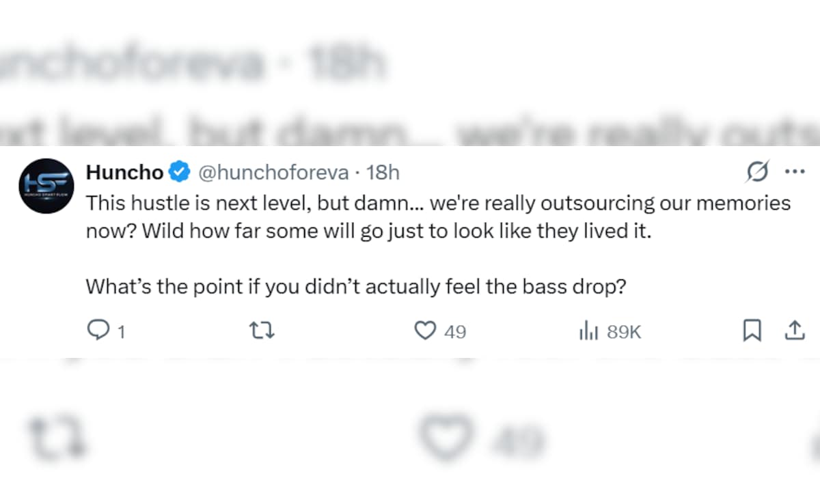Bookmark this tweet
The height and width of the screenshot is (504, 820).
[752, 331]
